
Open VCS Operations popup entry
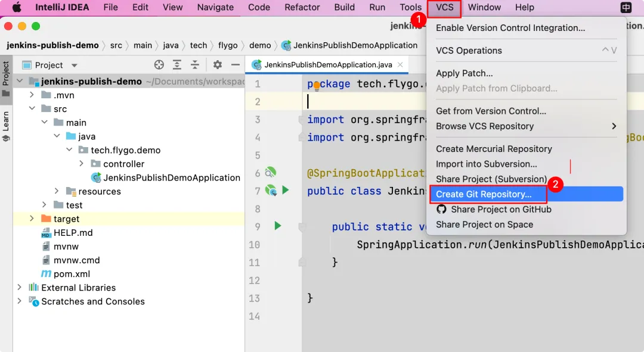526,51
